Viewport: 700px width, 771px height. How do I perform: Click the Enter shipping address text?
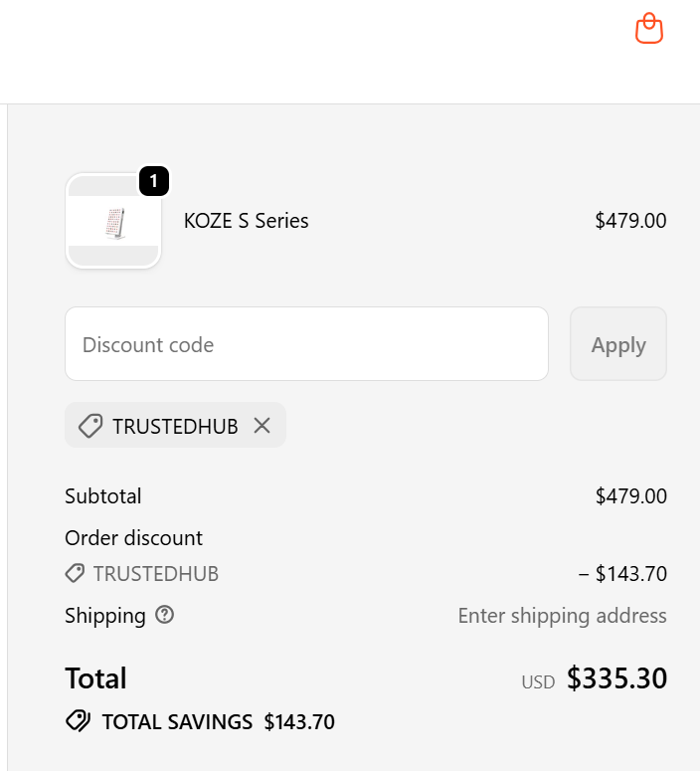pos(562,616)
